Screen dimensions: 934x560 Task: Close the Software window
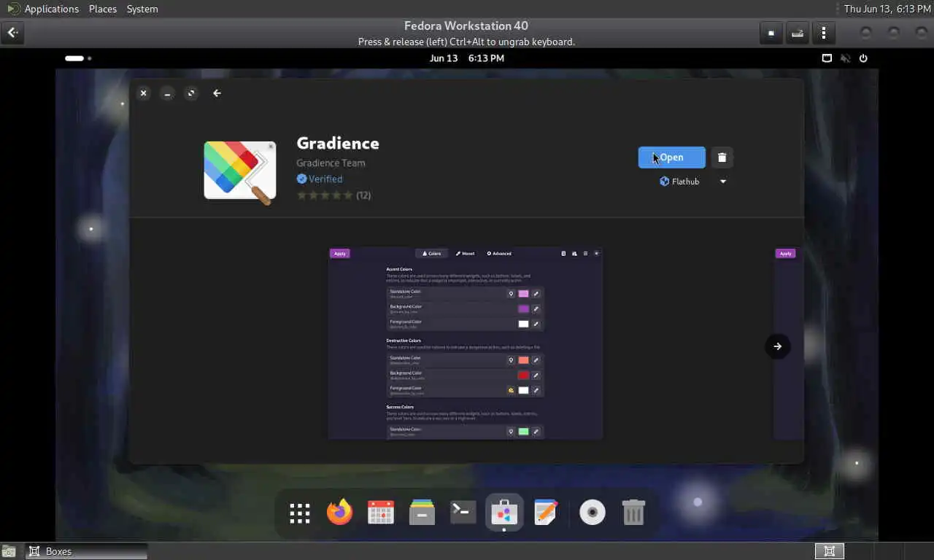coord(144,93)
